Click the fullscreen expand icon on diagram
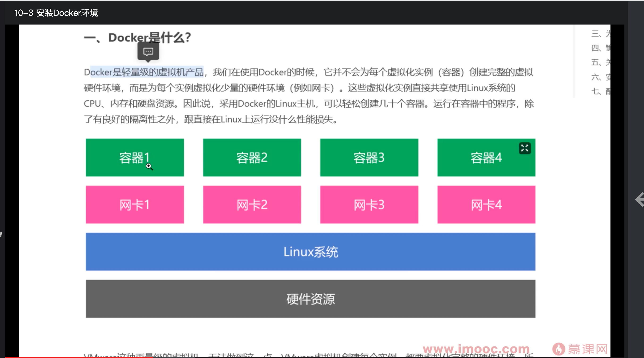Viewport: 644px width, 358px height. pyautogui.click(x=525, y=148)
